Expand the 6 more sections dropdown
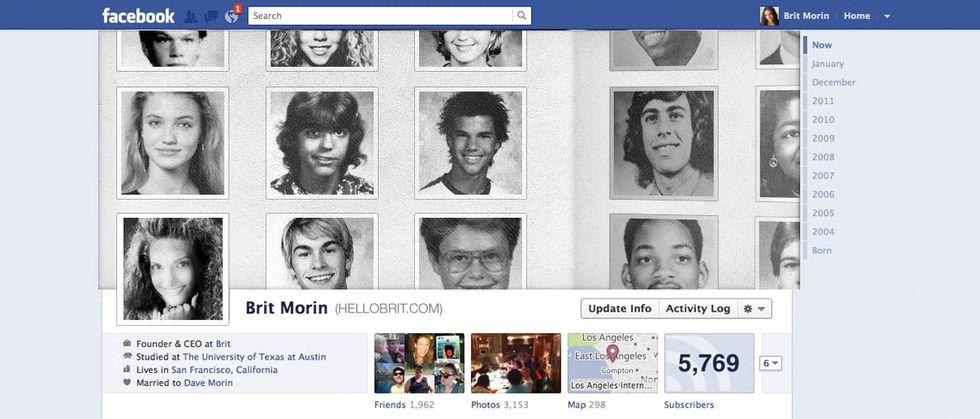The image size is (980, 419). click(x=771, y=363)
